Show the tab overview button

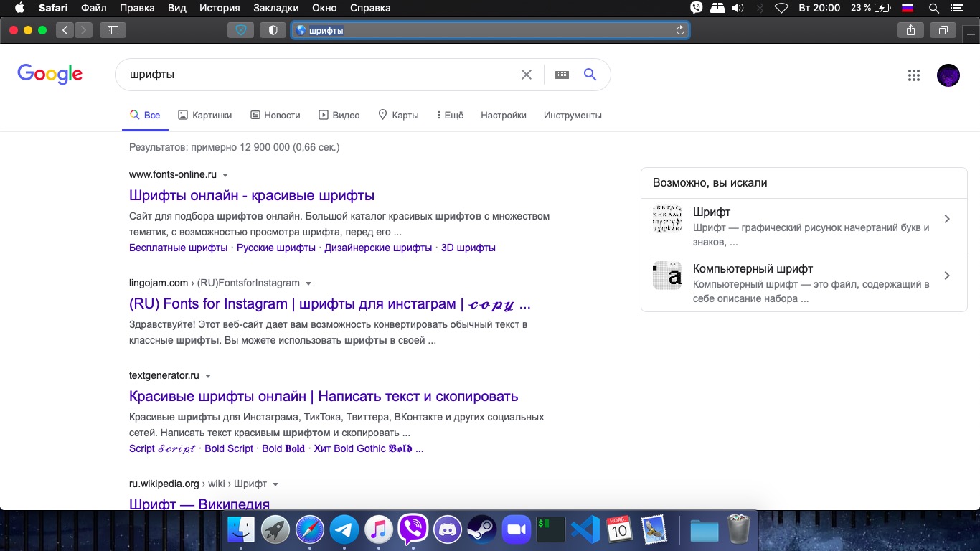943,30
